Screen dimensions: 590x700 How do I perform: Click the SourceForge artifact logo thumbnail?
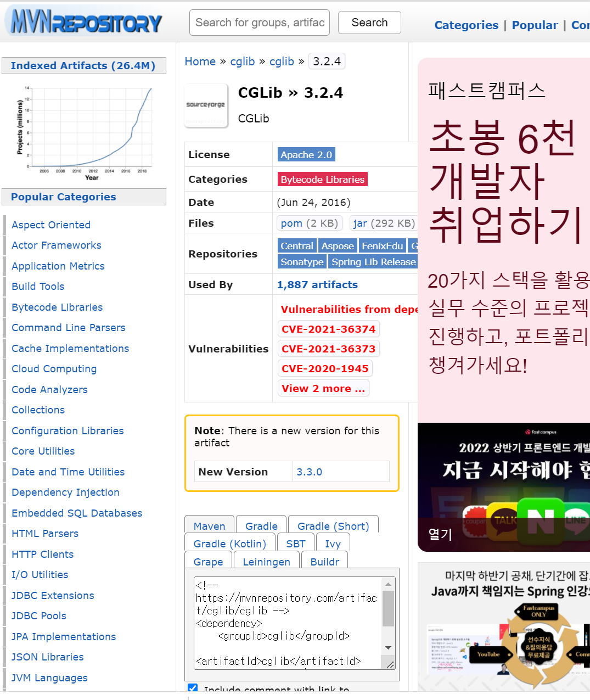206,105
